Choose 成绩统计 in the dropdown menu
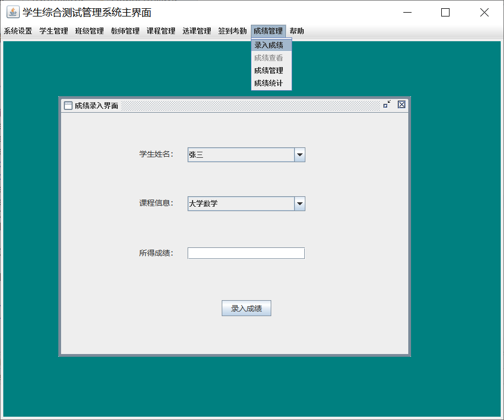The width and height of the screenshot is (504, 420). [271, 83]
